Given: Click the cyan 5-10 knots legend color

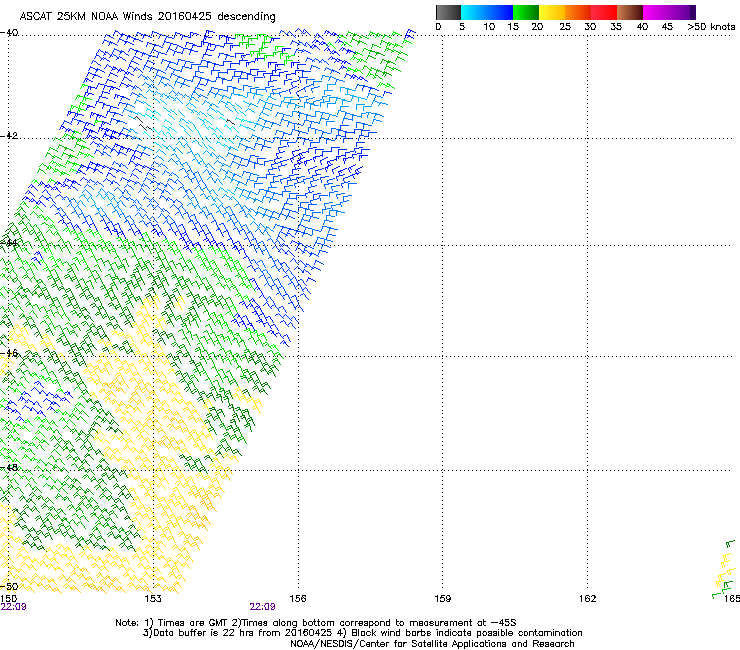Looking at the screenshot, I should pyautogui.click(x=474, y=12).
